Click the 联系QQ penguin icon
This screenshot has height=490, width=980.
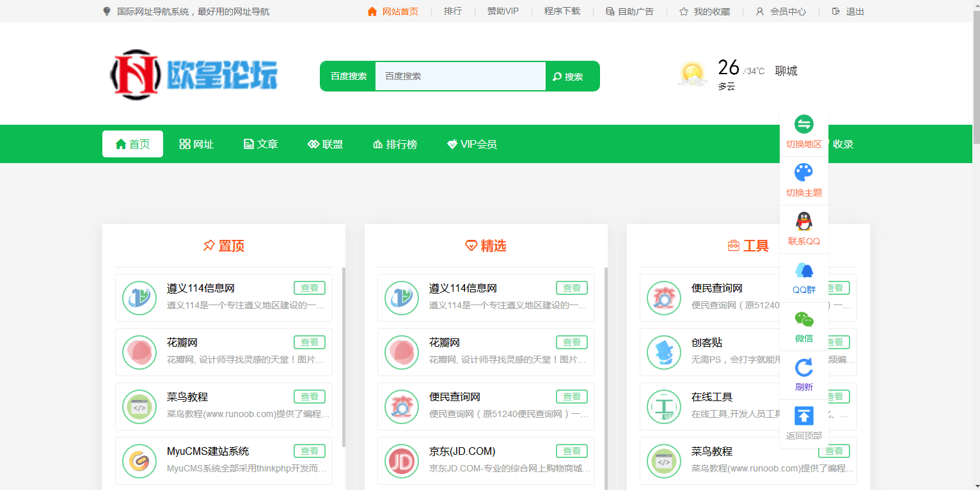tap(803, 221)
